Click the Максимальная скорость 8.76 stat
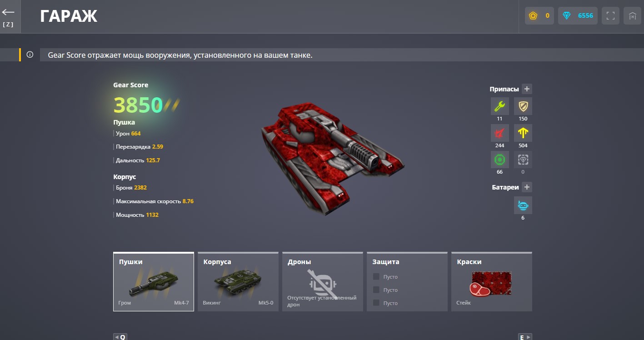The width and height of the screenshot is (644, 340). pos(155,201)
